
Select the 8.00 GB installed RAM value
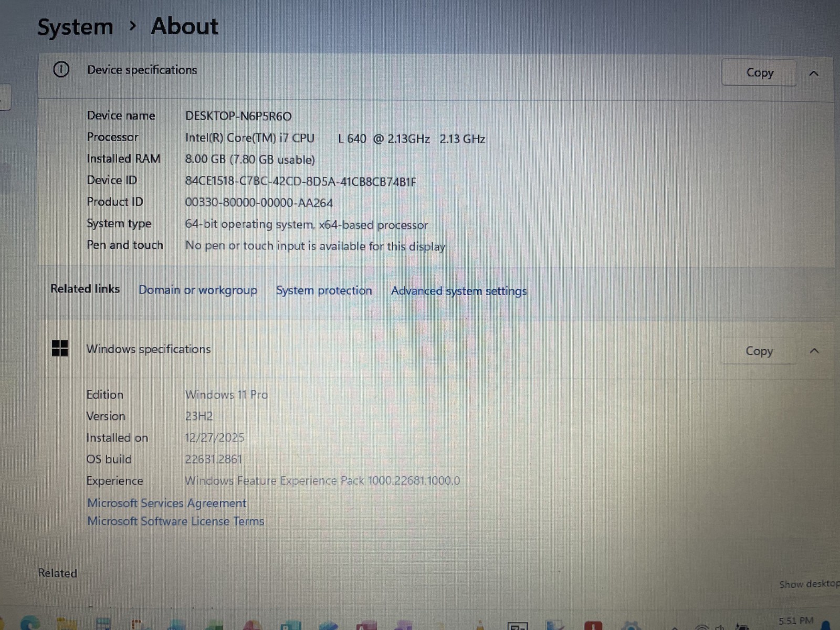point(250,160)
